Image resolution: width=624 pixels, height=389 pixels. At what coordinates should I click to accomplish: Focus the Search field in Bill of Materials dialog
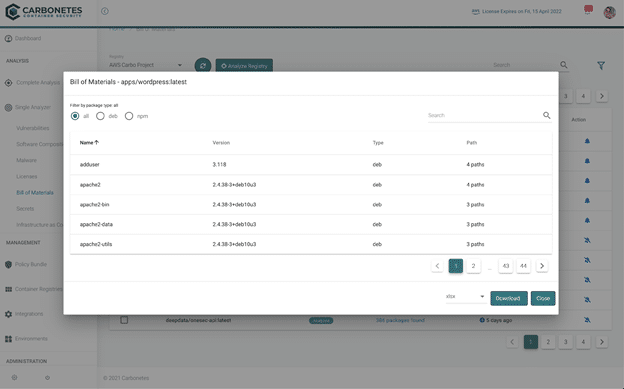[484, 115]
